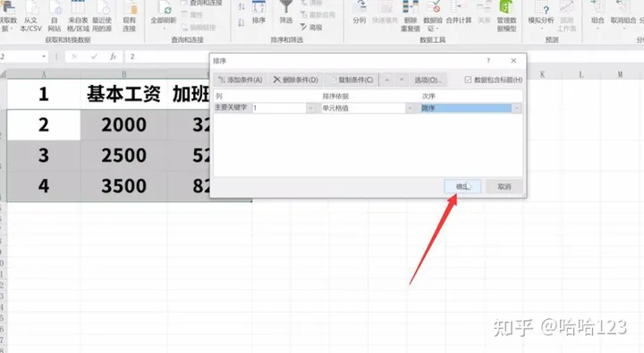Click 删除条件(D) button

click(296, 80)
